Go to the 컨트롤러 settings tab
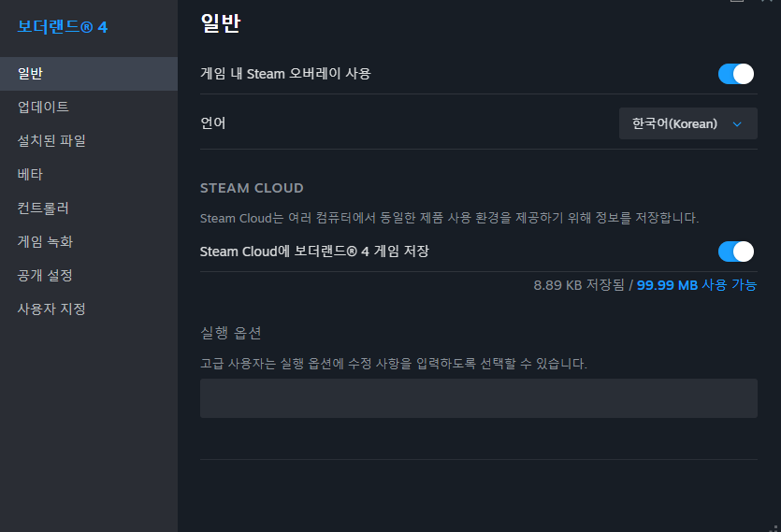This screenshot has height=532, width=781. click(43, 208)
